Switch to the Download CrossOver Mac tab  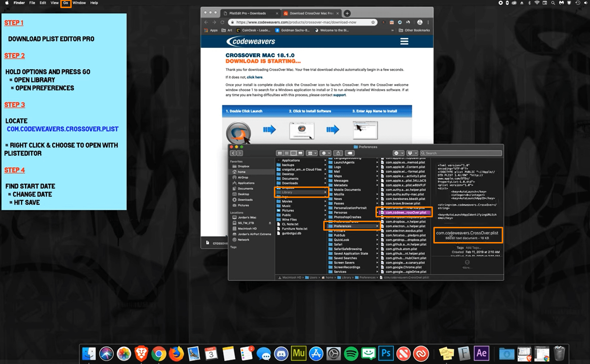[311, 13]
